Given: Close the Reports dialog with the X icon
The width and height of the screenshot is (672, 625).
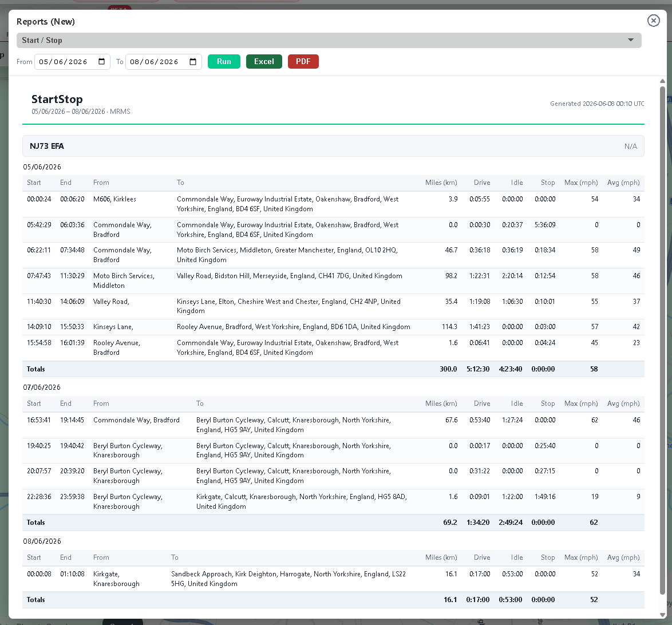Looking at the screenshot, I should click(653, 21).
